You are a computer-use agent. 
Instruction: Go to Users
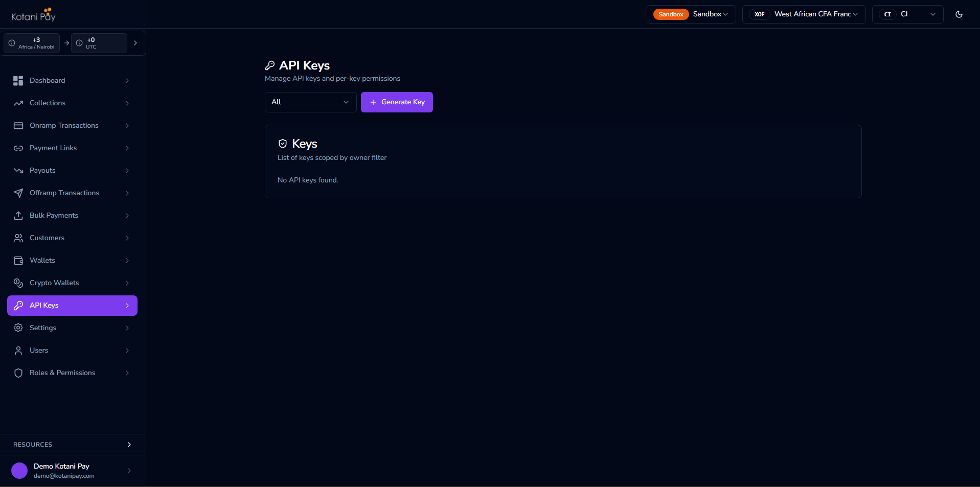[x=72, y=351]
